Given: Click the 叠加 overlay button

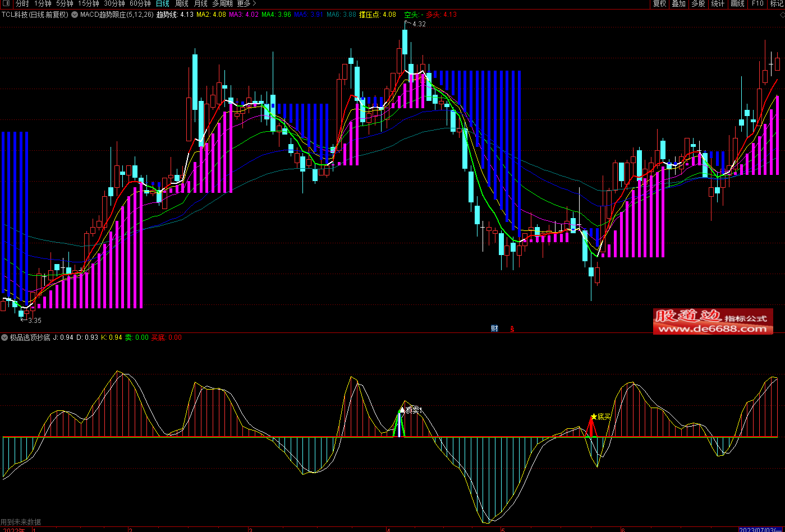Looking at the screenshot, I should pyautogui.click(x=678, y=4).
